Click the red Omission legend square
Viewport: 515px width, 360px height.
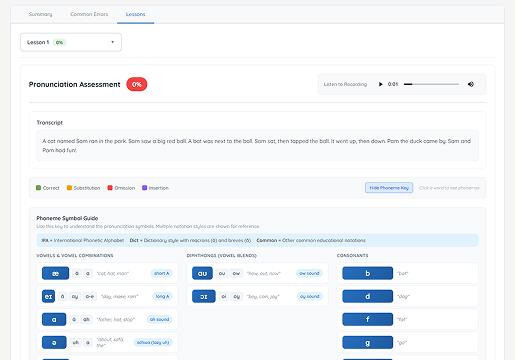[110, 188]
